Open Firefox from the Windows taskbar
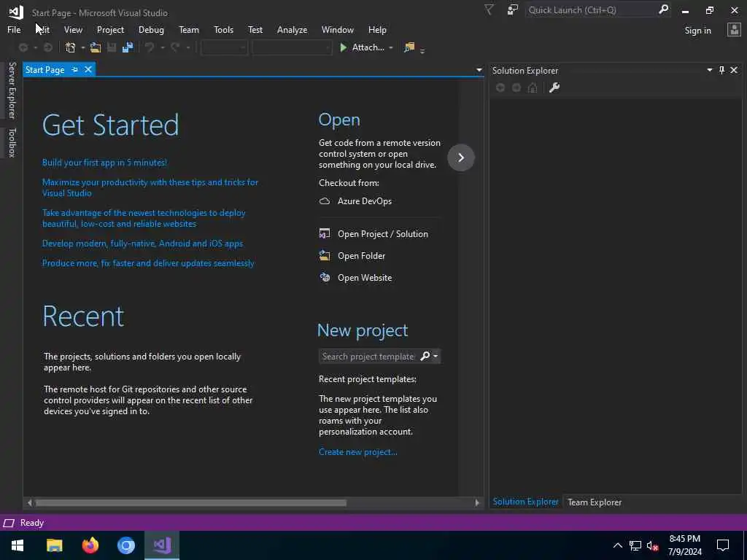This screenshot has height=560, width=747. pyautogui.click(x=90, y=545)
